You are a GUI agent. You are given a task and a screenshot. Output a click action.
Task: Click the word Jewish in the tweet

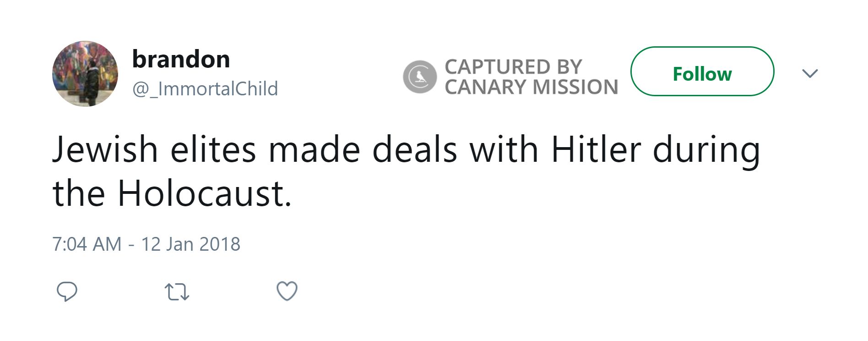click(x=105, y=150)
